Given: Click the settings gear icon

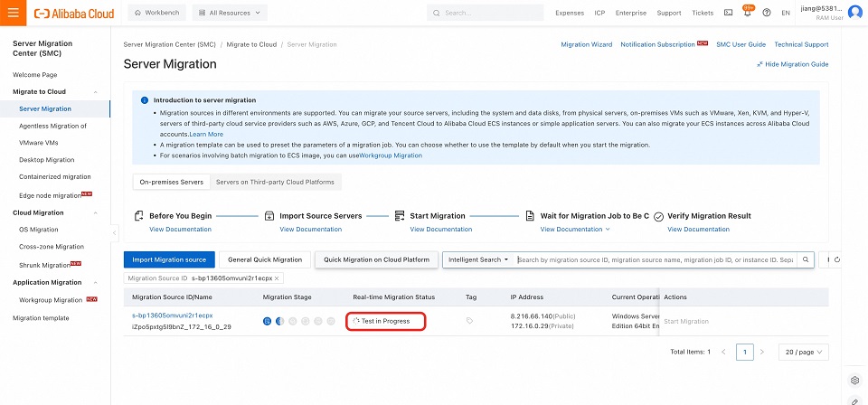Looking at the screenshot, I should point(855,381).
